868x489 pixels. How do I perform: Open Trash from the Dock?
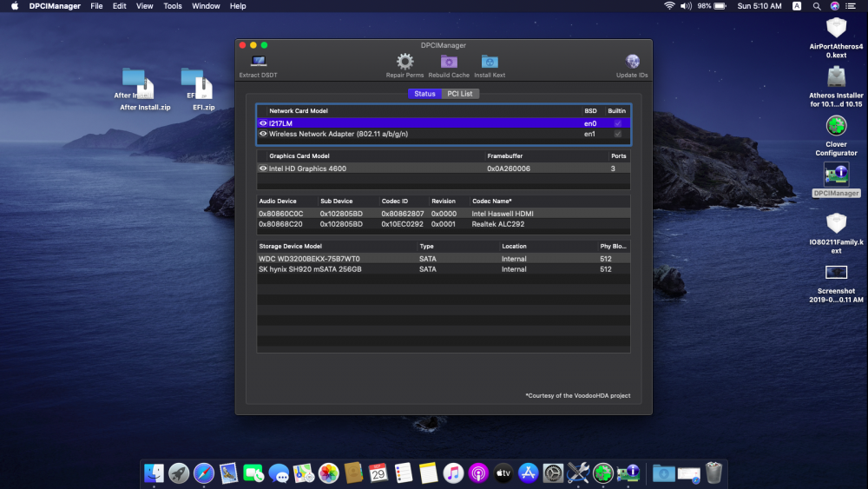(714, 473)
